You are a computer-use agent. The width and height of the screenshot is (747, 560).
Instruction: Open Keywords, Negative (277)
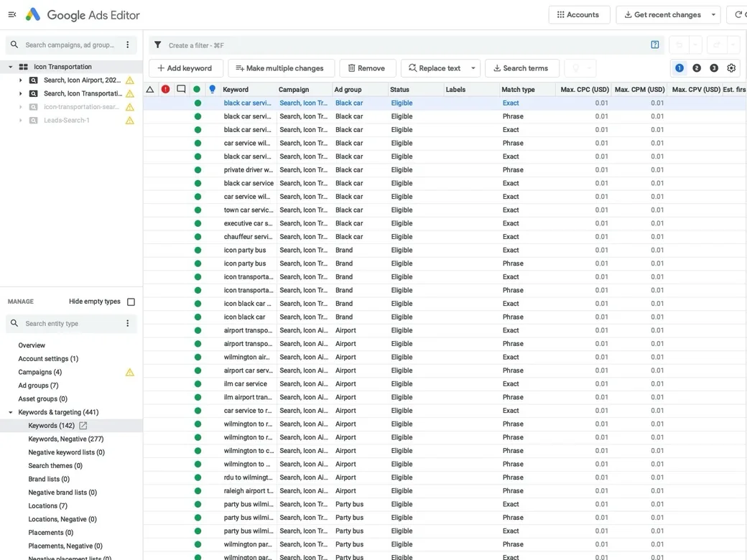pyautogui.click(x=66, y=439)
